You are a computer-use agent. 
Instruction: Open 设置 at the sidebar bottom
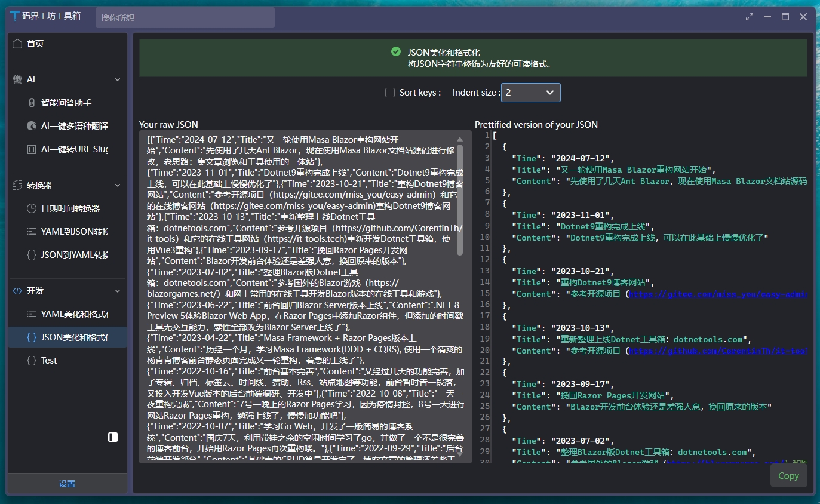coord(67,484)
